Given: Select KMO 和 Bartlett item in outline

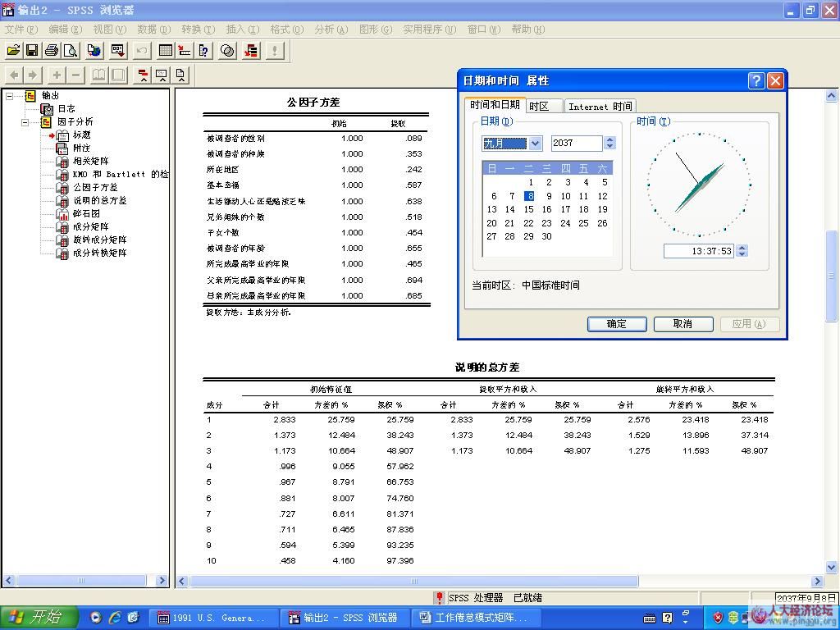Looking at the screenshot, I should point(121,174).
